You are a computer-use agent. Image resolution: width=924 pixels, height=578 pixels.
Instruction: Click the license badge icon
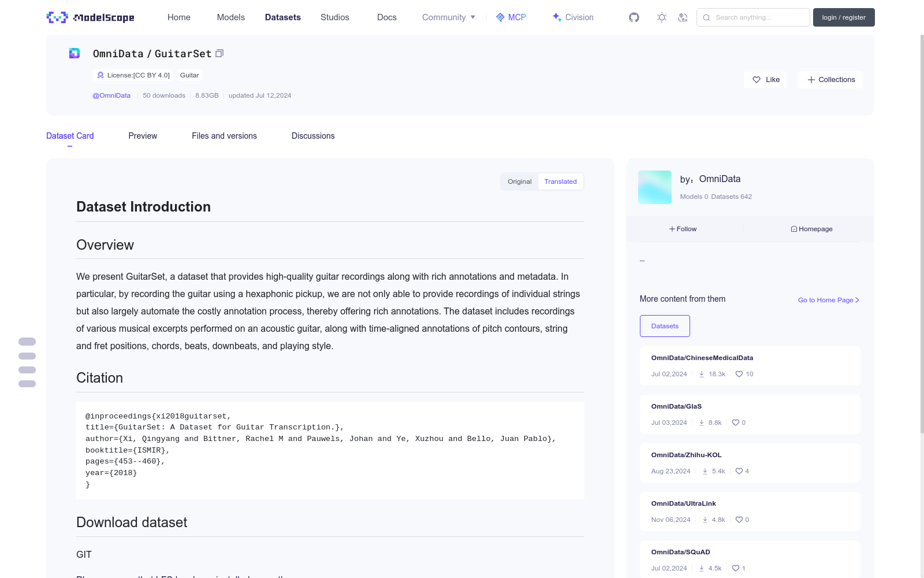pyautogui.click(x=100, y=75)
